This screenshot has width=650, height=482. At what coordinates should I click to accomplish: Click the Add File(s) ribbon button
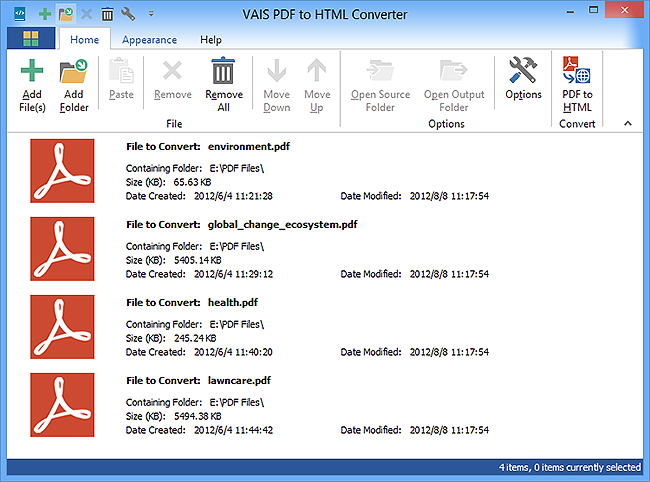[32, 85]
